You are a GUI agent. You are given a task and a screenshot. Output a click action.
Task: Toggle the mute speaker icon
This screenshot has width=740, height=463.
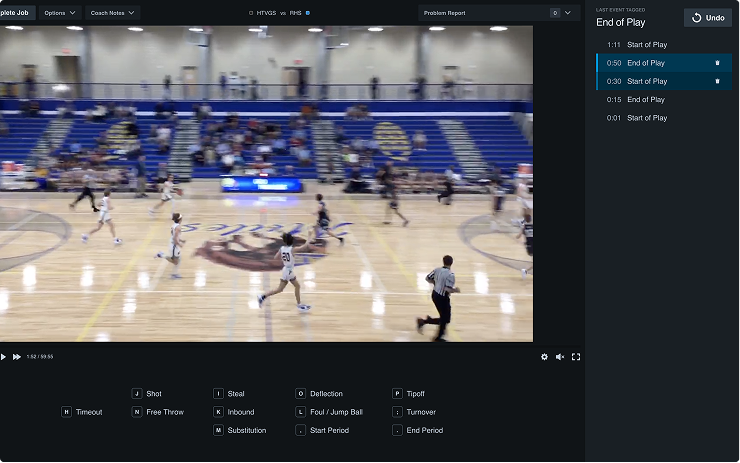click(560, 357)
